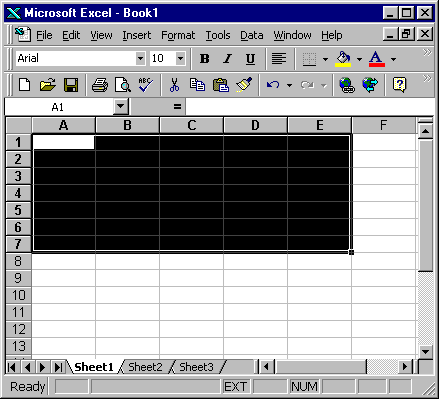Copy the selected cells icon
Image resolution: width=439 pixels, height=399 pixels.
(x=197, y=85)
